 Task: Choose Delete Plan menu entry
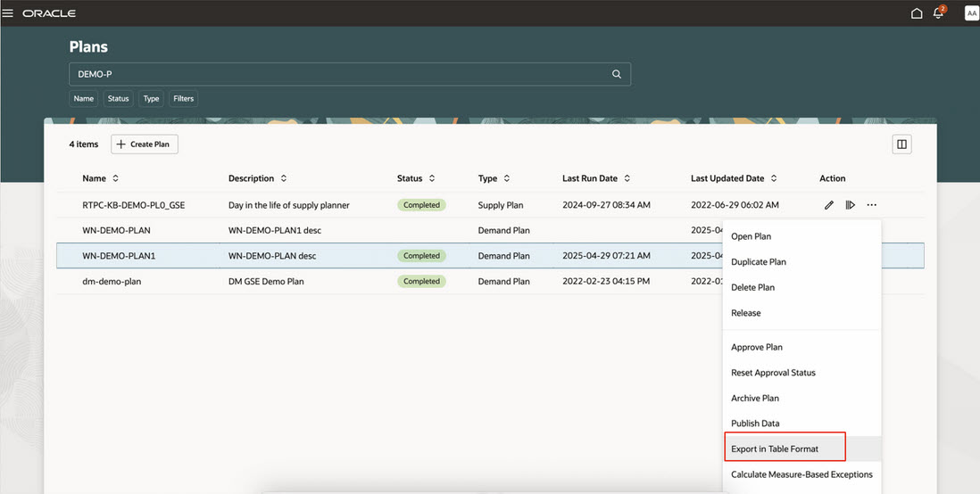pos(801,287)
